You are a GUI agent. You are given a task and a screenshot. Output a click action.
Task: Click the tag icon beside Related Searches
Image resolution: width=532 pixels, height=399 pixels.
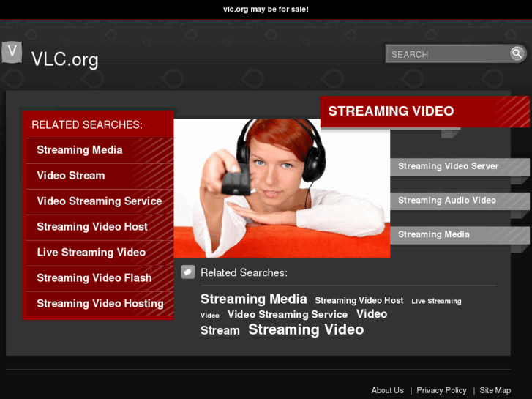[188, 272]
